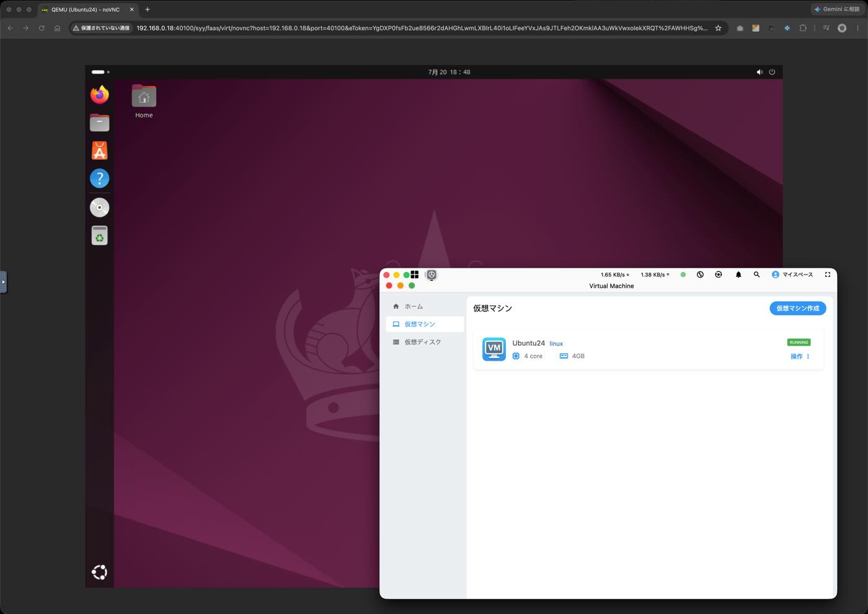This screenshot has height=614, width=868.
Task: Open the Files app in dock
Action: click(x=99, y=123)
